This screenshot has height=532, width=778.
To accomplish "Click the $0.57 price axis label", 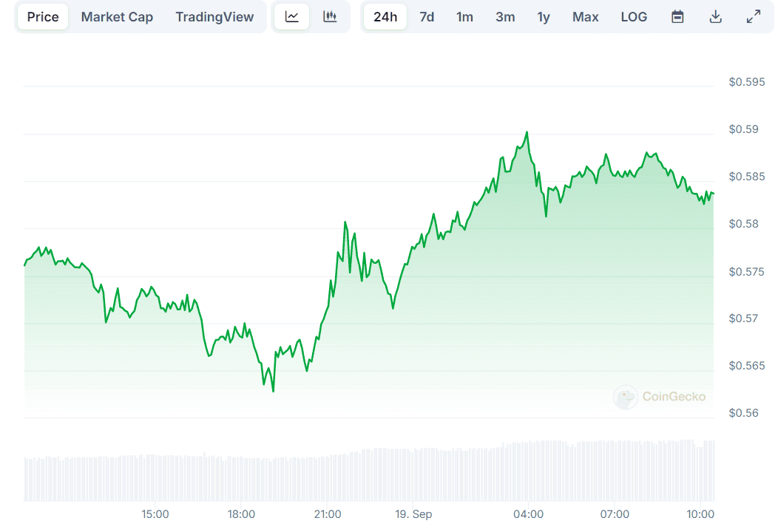I will click(743, 318).
